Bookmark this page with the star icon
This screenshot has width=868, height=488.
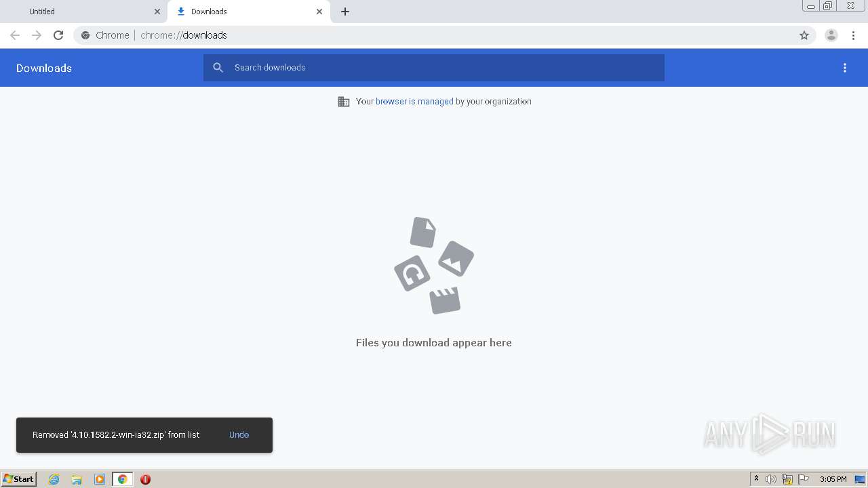coord(804,35)
